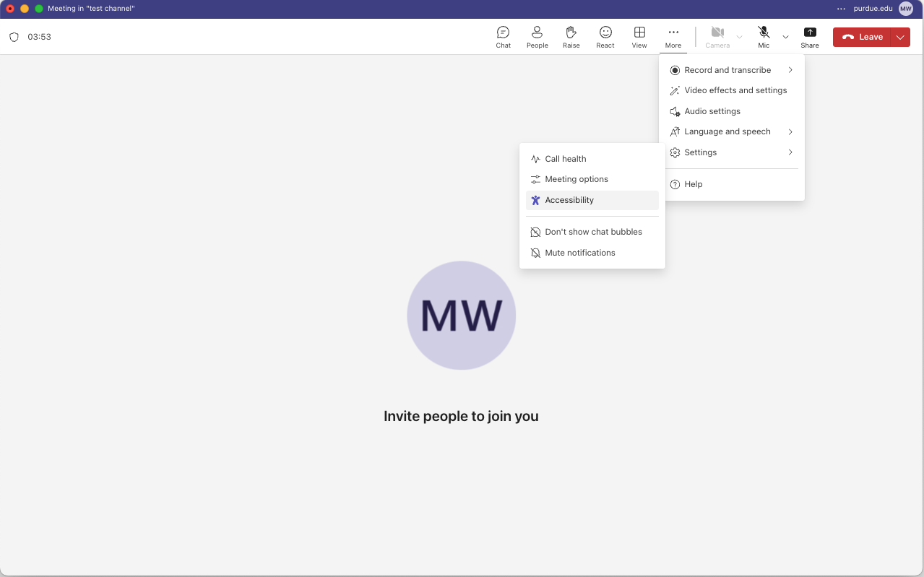924x577 pixels.
Task: Open the Chat panel
Action: click(503, 37)
